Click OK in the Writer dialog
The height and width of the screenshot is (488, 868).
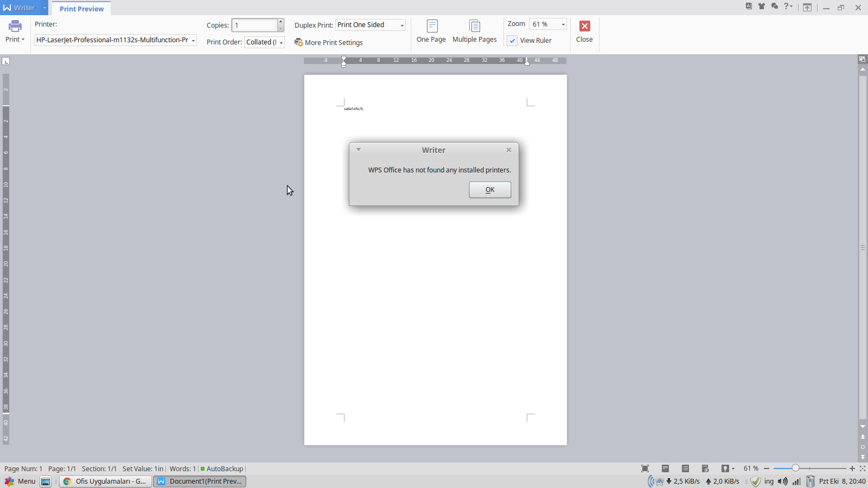click(490, 190)
